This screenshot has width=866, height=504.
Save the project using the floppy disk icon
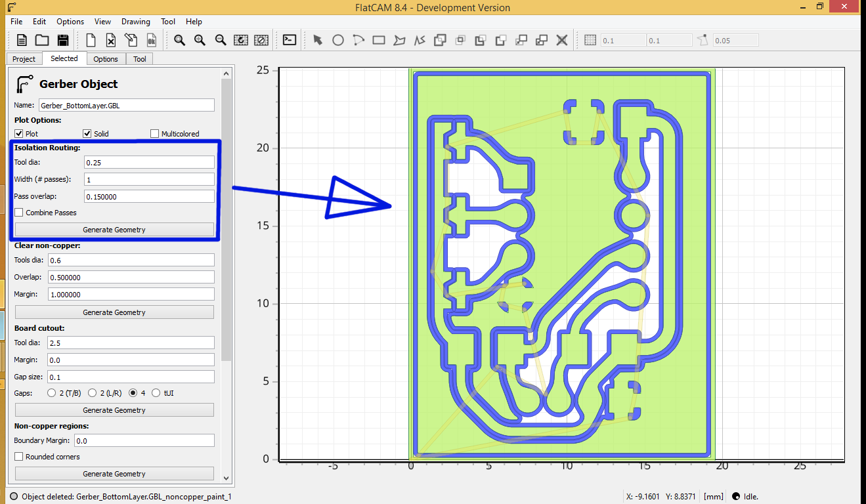click(x=63, y=40)
